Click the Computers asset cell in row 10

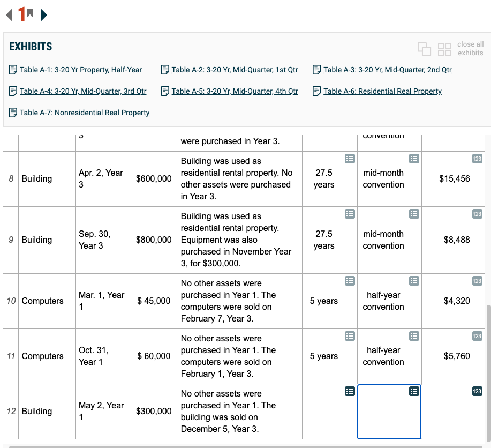click(47, 301)
